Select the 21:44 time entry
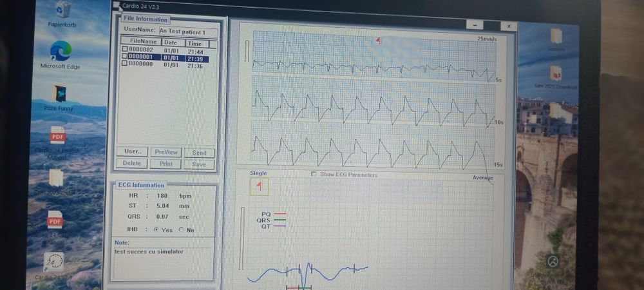The width and height of the screenshot is (644, 290). 196,52
